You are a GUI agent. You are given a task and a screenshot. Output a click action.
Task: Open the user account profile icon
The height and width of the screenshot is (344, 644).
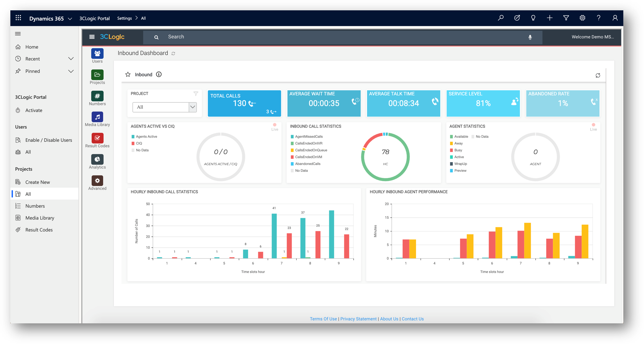(x=615, y=18)
